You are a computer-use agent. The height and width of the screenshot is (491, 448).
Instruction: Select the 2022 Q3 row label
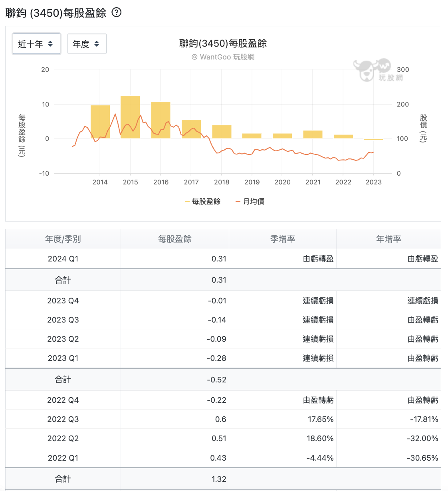(63, 419)
